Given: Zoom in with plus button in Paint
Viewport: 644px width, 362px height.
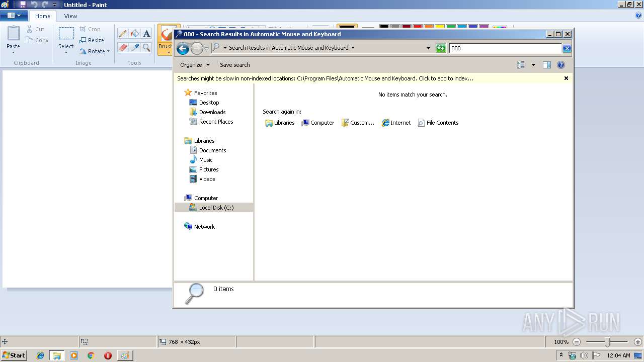Looking at the screenshot, I should coord(638,342).
